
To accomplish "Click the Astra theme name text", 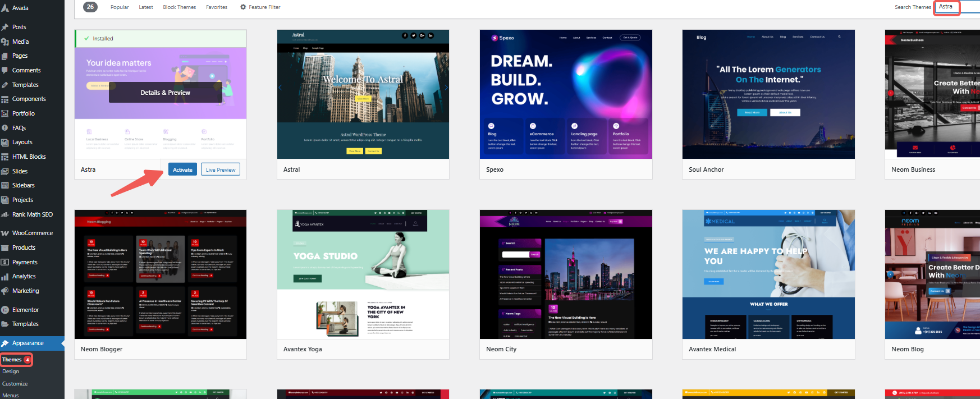I will pyautogui.click(x=88, y=169).
